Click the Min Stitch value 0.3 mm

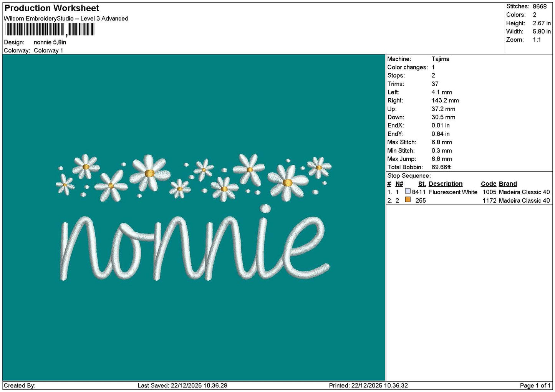pyautogui.click(x=442, y=151)
